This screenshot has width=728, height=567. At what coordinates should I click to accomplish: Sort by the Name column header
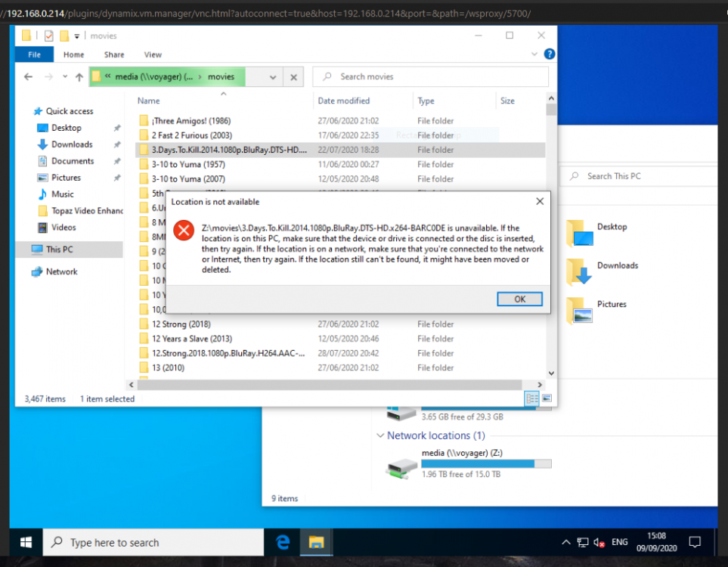point(149,101)
